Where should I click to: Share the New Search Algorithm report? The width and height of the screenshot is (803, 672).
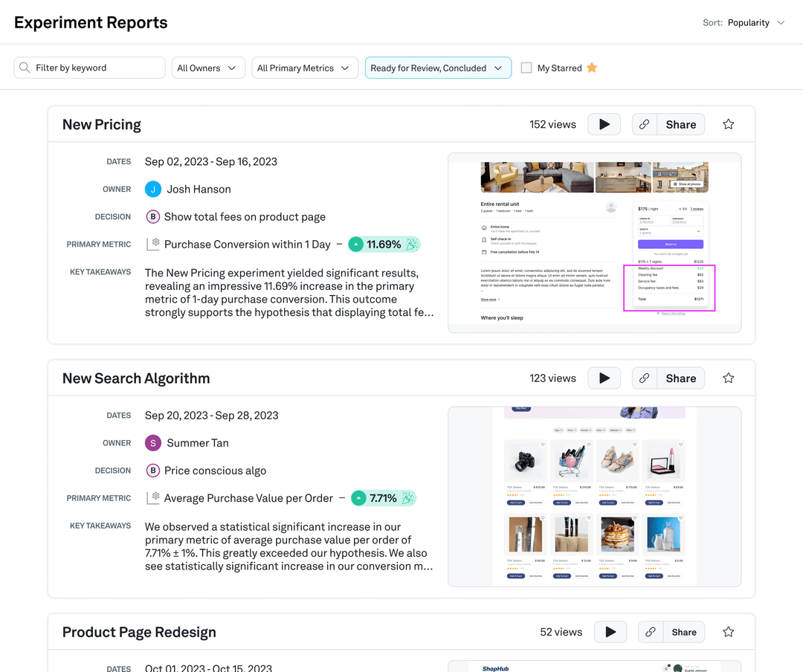tap(680, 378)
